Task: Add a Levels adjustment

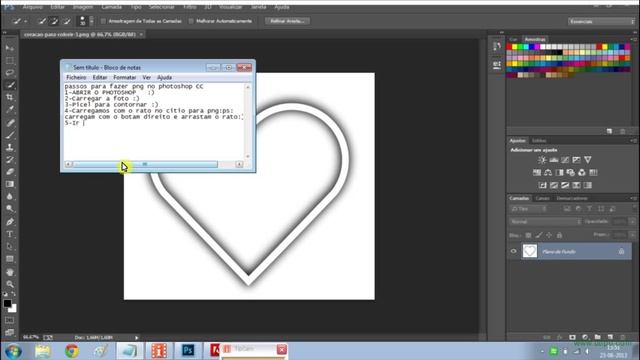Action: [553, 160]
